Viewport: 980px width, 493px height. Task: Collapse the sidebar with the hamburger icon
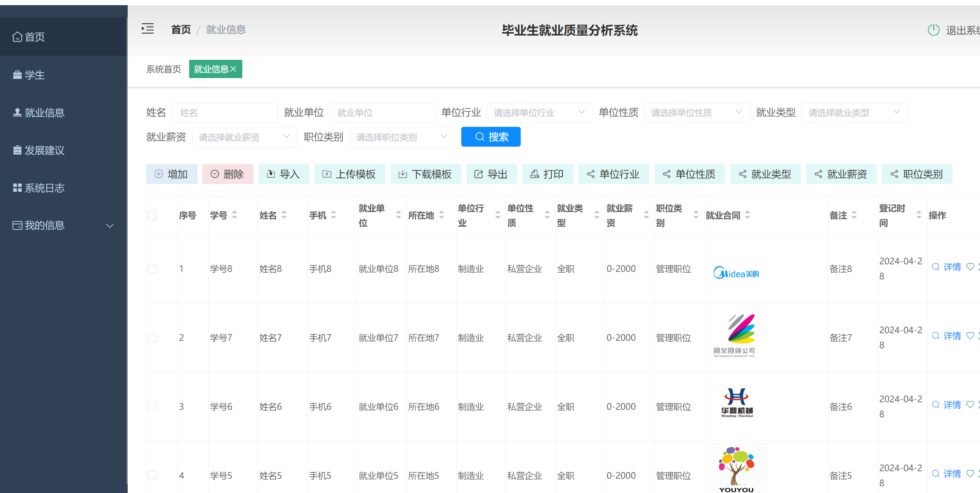coord(148,29)
